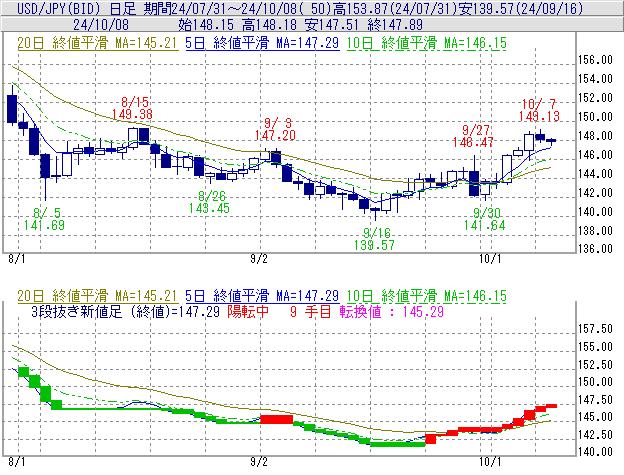624x475 pixels.
Task: Click the long red block near 9/2 in lower chart
Action: (277, 419)
